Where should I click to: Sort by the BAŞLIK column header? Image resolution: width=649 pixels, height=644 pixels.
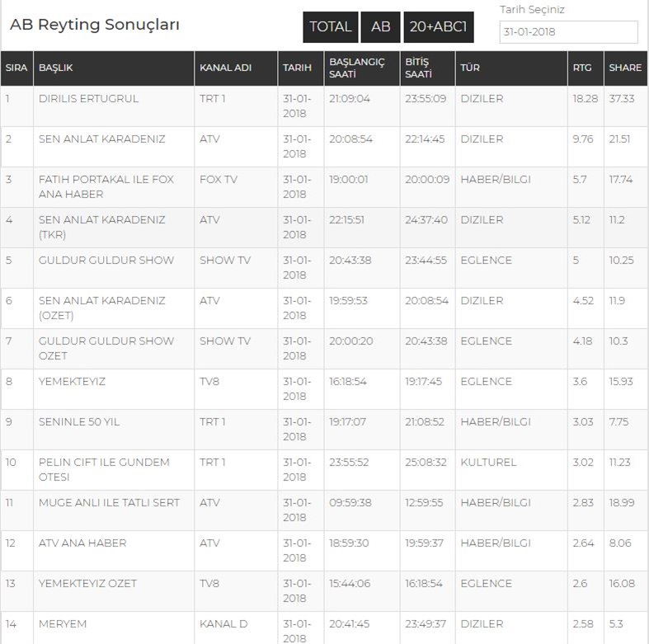click(56, 68)
